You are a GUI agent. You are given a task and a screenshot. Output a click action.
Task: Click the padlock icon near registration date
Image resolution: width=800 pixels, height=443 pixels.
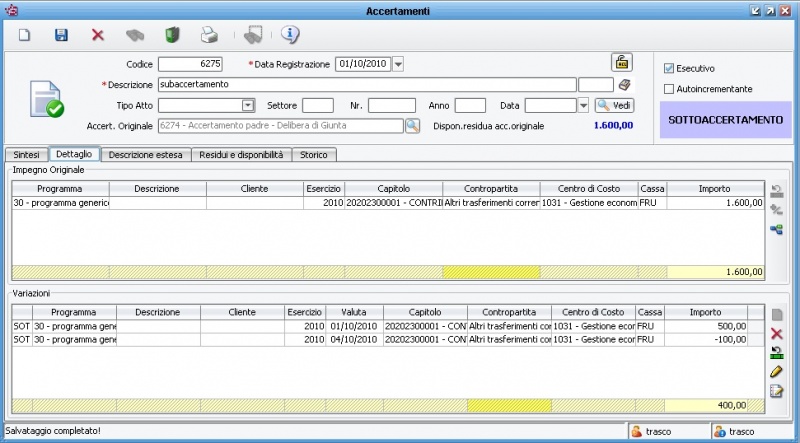[621, 62]
